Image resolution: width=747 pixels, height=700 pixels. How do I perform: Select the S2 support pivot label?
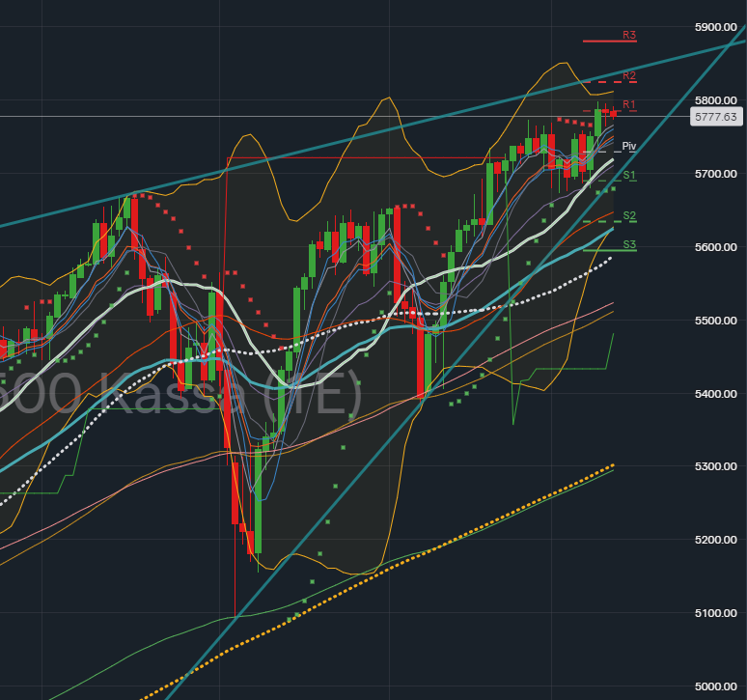(x=629, y=215)
